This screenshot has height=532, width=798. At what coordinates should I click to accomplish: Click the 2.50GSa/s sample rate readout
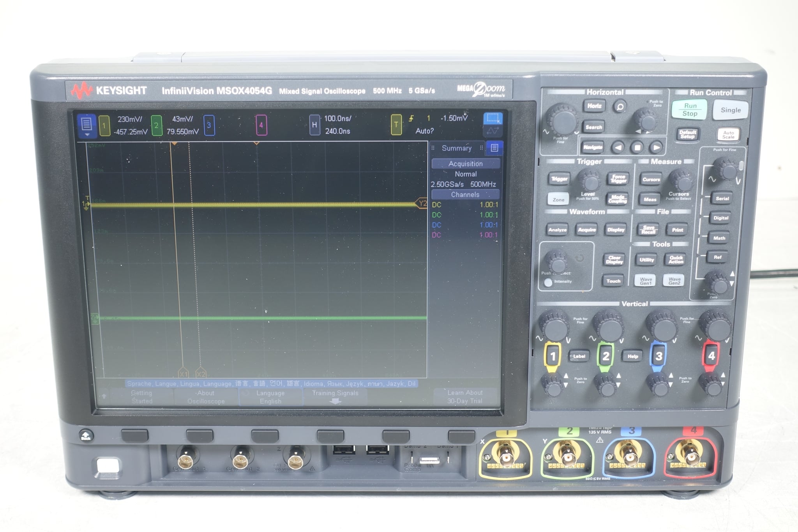pos(447,184)
